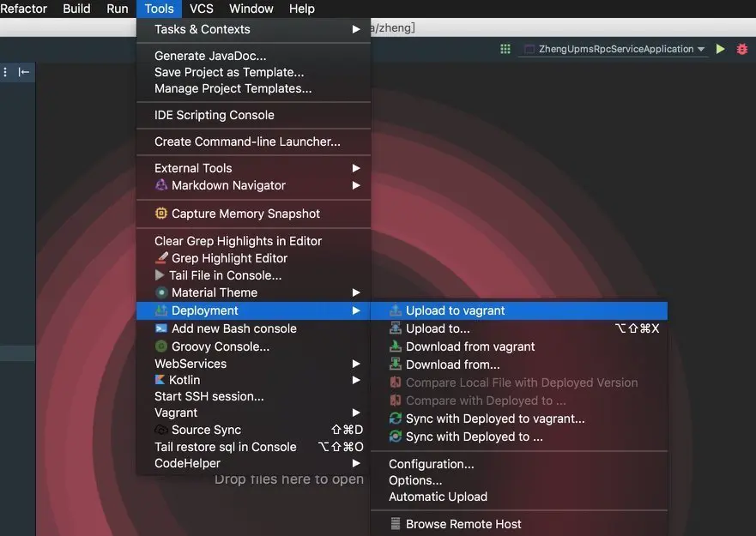Image resolution: width=756 pixels, height=536 pixels.
Task: Click the collapse panel icon at left
Action: tap(24, 72)
